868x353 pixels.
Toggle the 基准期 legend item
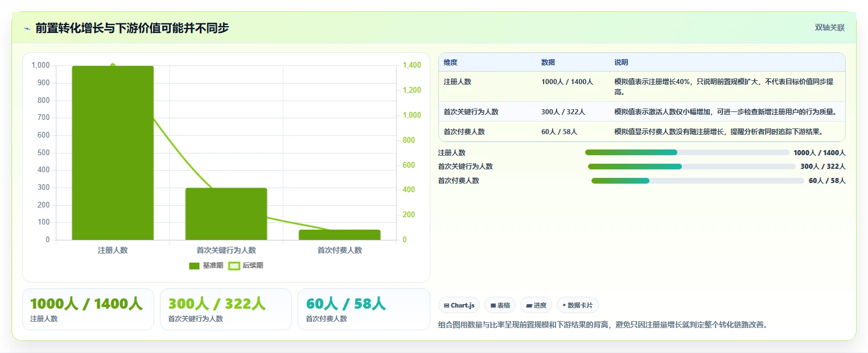pyautogui.click(x=206, y=265)
